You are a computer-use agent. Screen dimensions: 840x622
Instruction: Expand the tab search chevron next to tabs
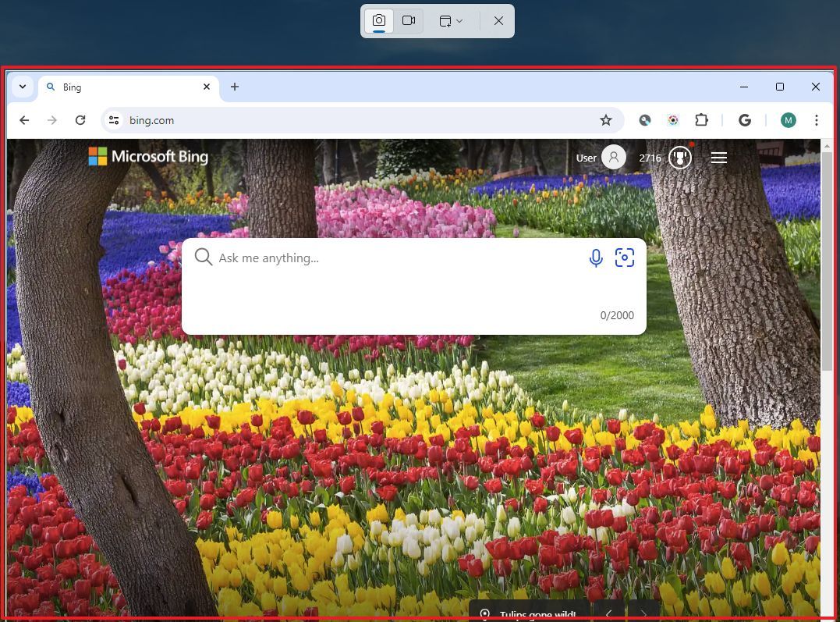(22, 87)
